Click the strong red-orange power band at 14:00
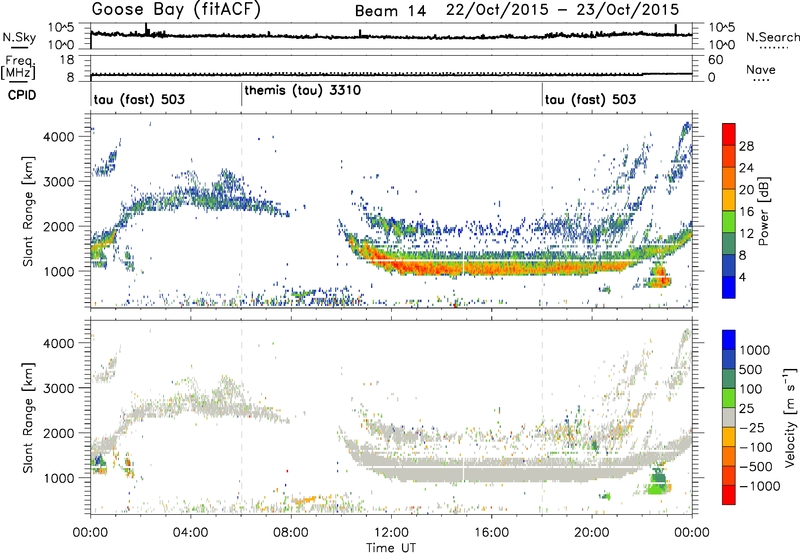Screen dimensions: 800x554 point(441,267)
